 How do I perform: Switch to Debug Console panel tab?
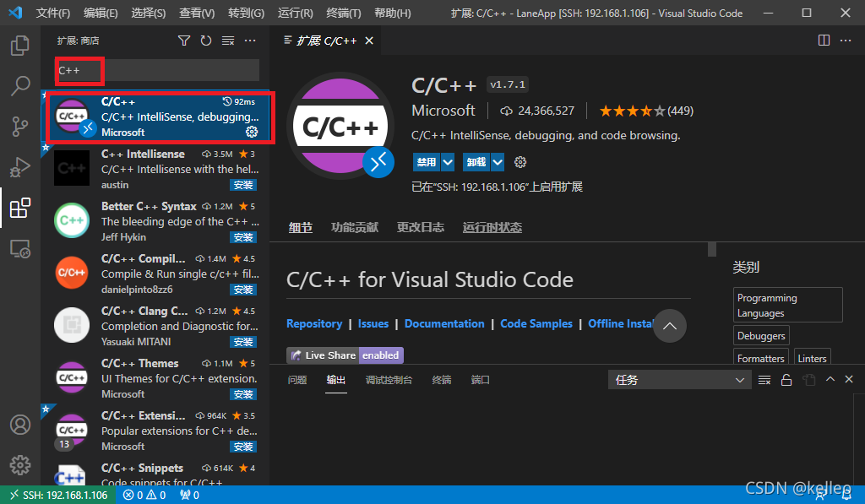(x=389, y=380)
